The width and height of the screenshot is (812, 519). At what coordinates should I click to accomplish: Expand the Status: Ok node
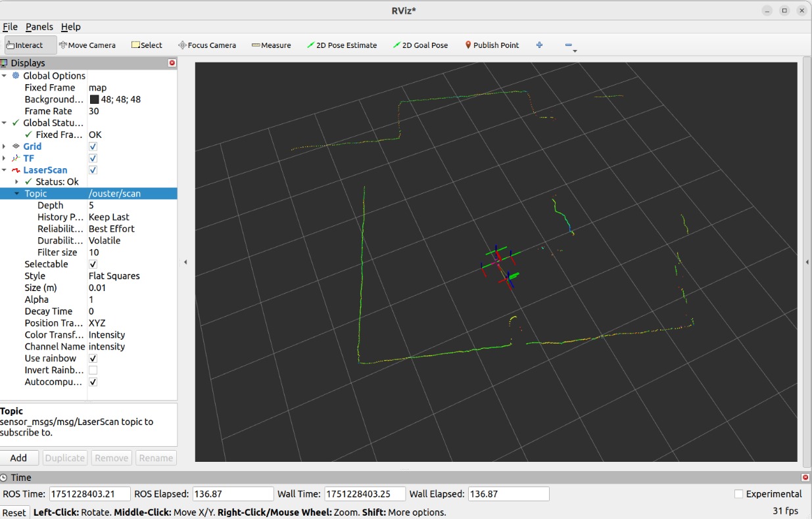(16, 182)
